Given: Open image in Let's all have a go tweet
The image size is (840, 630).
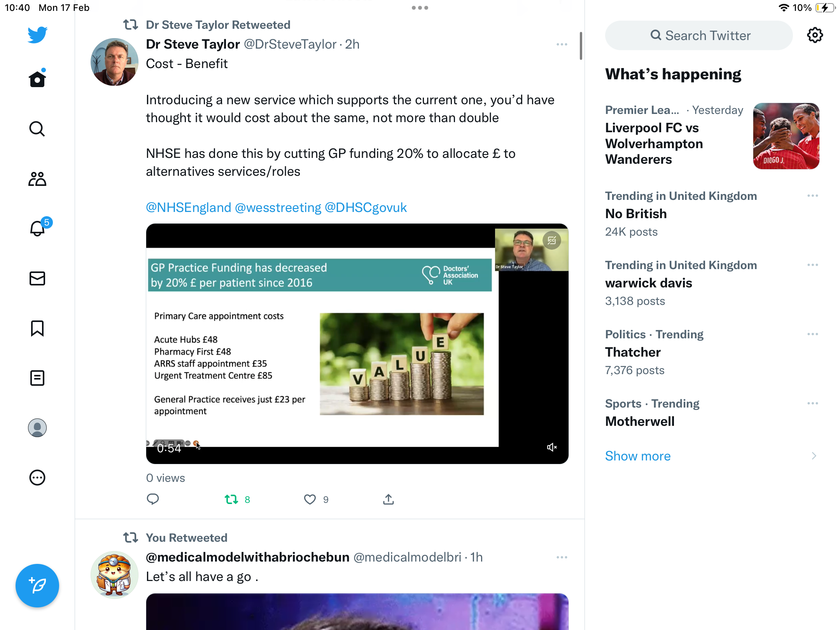Looking at the screenshot, I should click(x=357, y=612).
